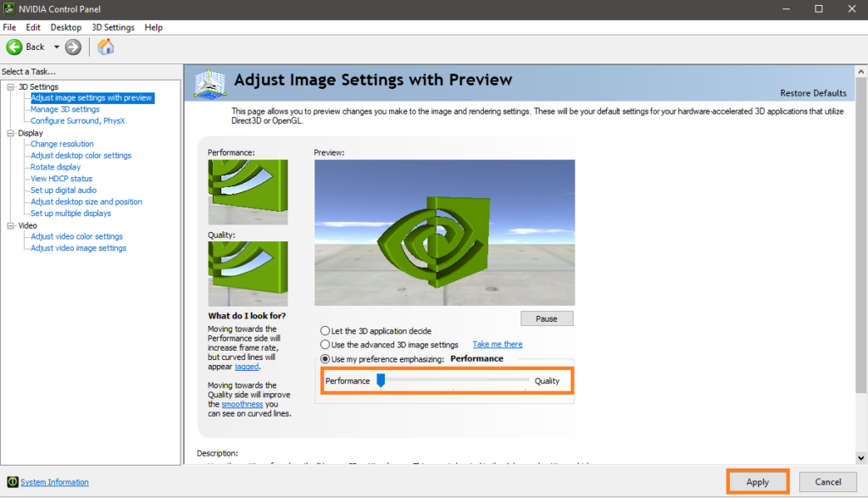This screenshot has width=868, height=498.
Task: Select Adjust image settings with preview
Action: tap(92, 98)
